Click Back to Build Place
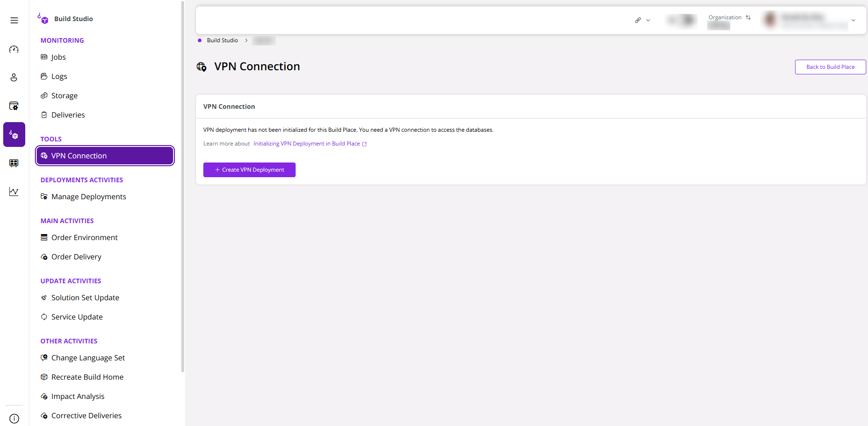This screenshot has width=868, height=426. point(830,67)
